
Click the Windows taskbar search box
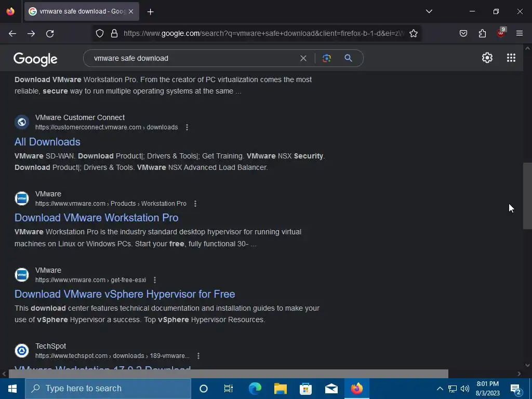(x=108, y=389)
